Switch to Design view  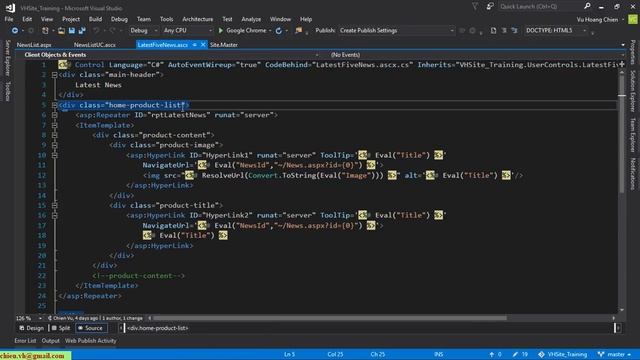pos(31,328)
